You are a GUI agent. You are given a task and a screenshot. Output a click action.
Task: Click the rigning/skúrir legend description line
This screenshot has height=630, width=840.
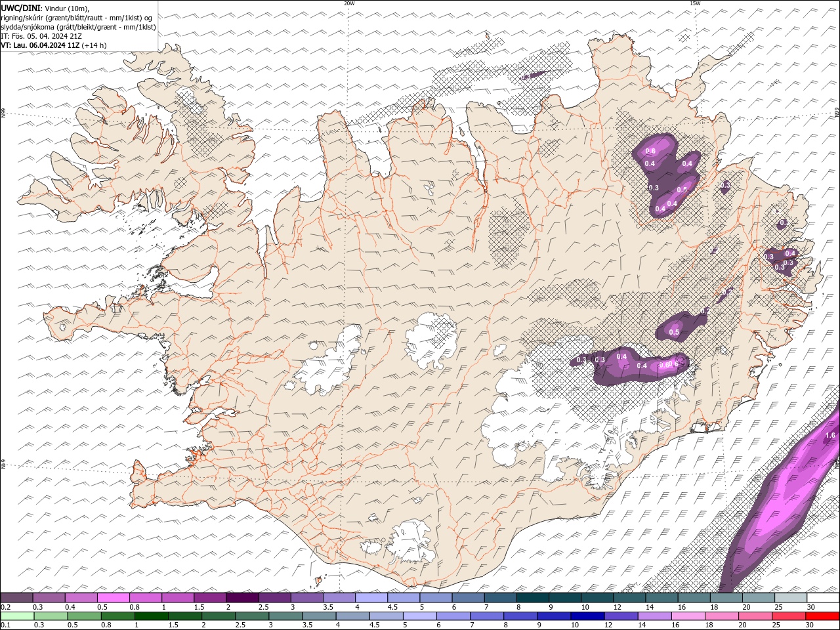tap(77, 17)
